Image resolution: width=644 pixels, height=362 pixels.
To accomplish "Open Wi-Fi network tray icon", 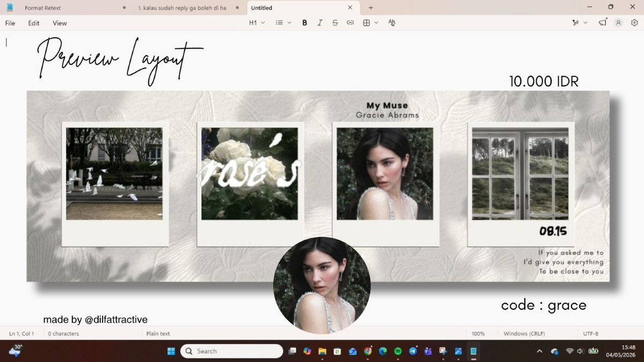I will click(x=569, y=351).
